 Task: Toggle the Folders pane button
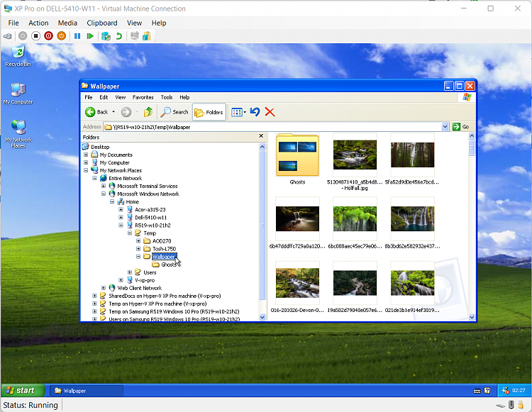pos(209,112)
